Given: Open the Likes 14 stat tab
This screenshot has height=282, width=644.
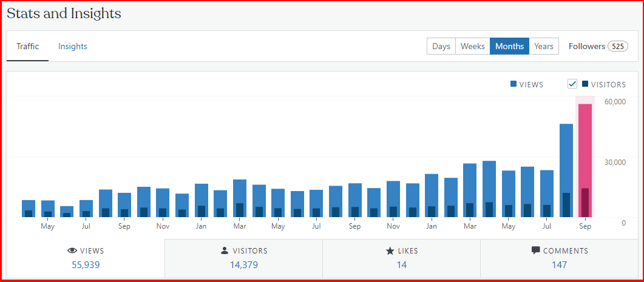Looking at the screenshot, I should tap(401, 258).
